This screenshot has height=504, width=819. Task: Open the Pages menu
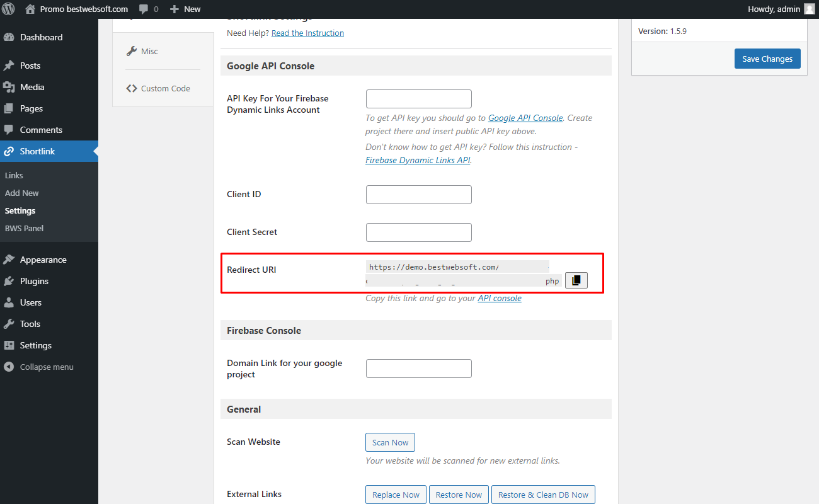49,108
